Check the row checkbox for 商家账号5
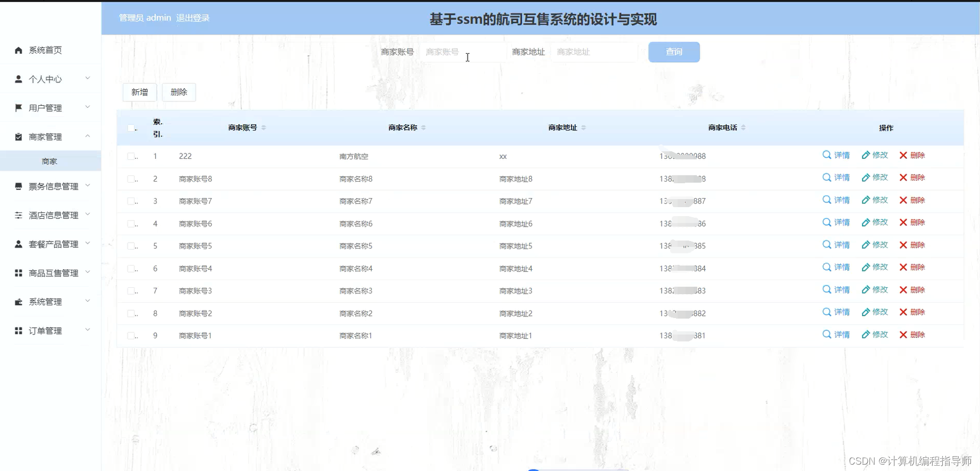The height and width of the screenshot is (471, 980). point(131,246)
